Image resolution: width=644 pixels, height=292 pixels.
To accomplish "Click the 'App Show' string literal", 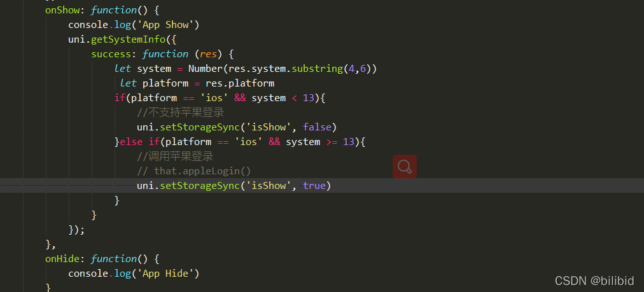I will [x=165, y=25].
